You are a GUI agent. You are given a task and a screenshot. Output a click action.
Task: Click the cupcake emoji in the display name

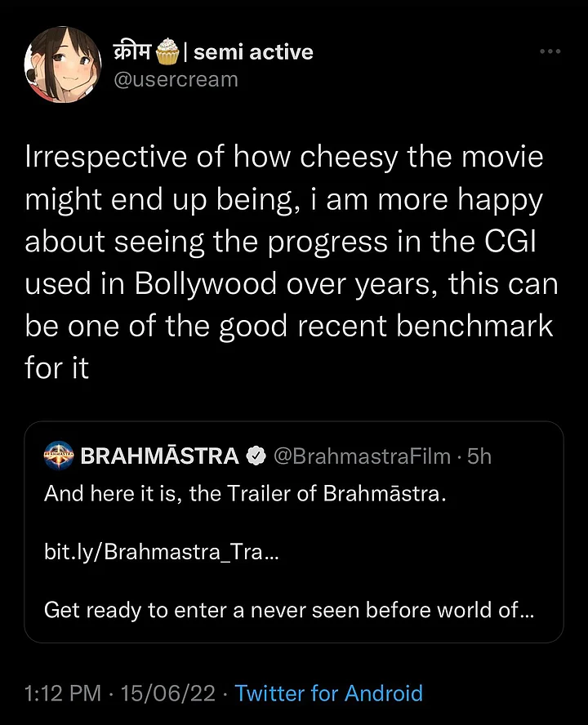tap(169, 52)
